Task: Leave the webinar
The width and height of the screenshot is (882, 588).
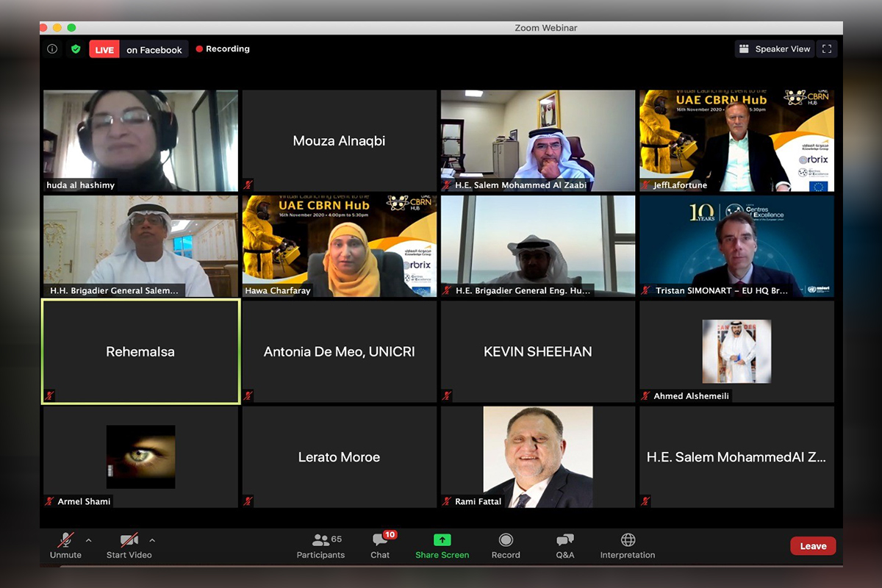Action: pyautogui.click(x=813, y=546)
